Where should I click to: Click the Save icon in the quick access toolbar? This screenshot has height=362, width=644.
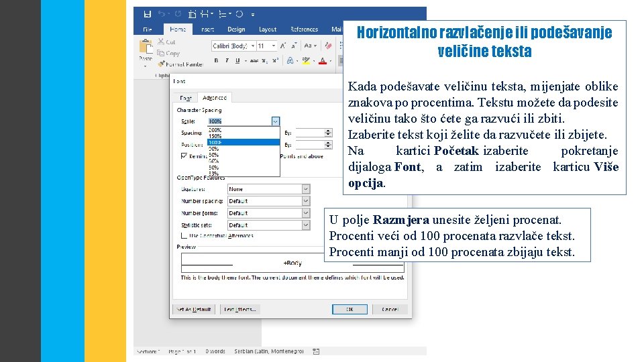pos(147,14)
